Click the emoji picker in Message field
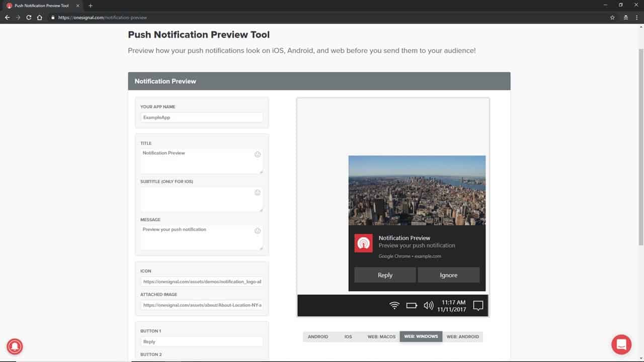Screen dimensions: 644x362 258,231
